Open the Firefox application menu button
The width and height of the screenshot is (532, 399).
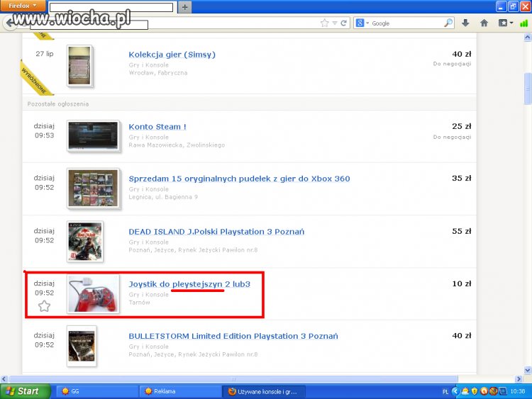23,6
